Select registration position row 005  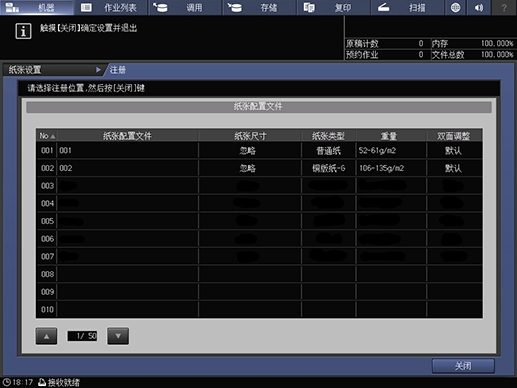coord(259,221)
